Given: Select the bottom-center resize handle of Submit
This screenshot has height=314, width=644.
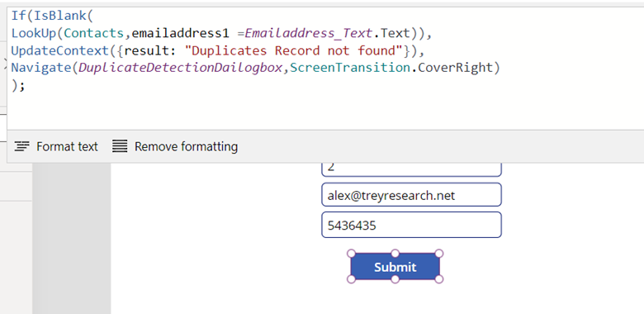Looking at the screenshot, I should pos(395,279).
